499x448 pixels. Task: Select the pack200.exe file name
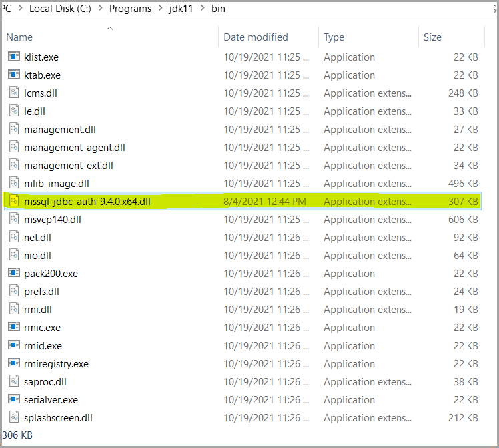click(51, 274)
